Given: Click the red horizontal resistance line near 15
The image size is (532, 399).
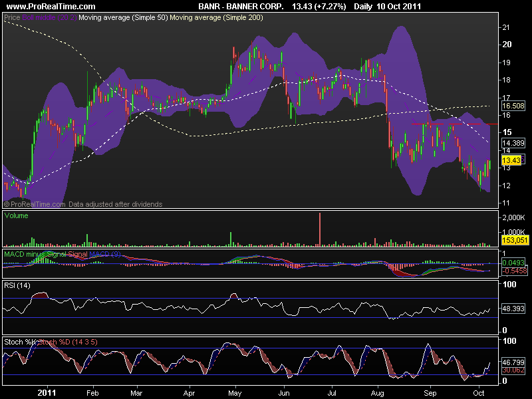Looking at the screenshot, I should 455,124.
